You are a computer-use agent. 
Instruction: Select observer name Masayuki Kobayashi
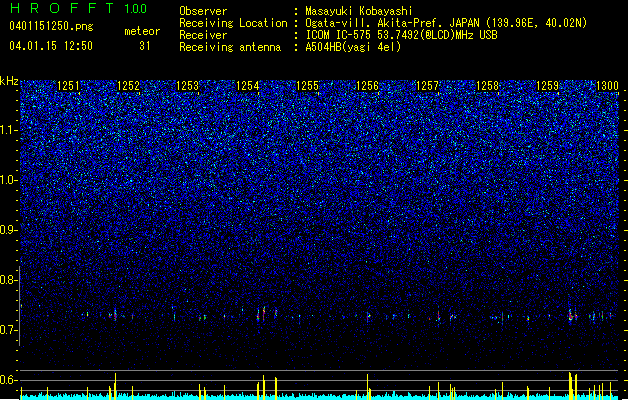359,11
